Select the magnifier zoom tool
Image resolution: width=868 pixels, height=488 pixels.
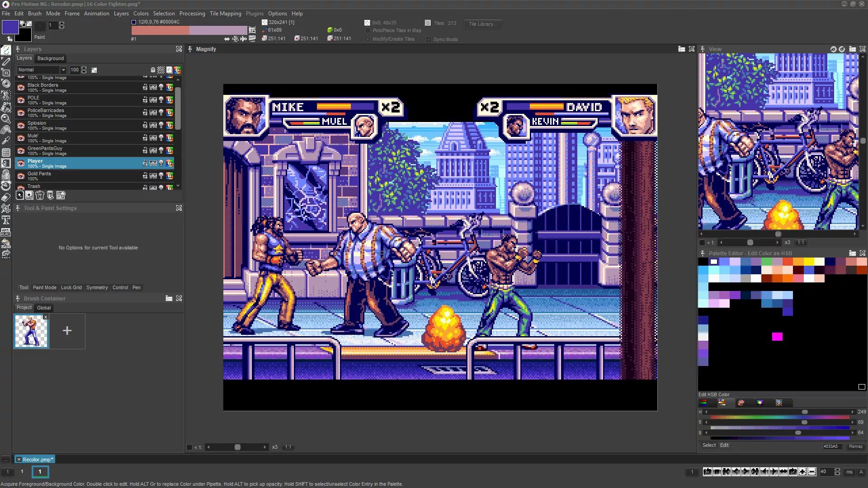tap(6, 118)
